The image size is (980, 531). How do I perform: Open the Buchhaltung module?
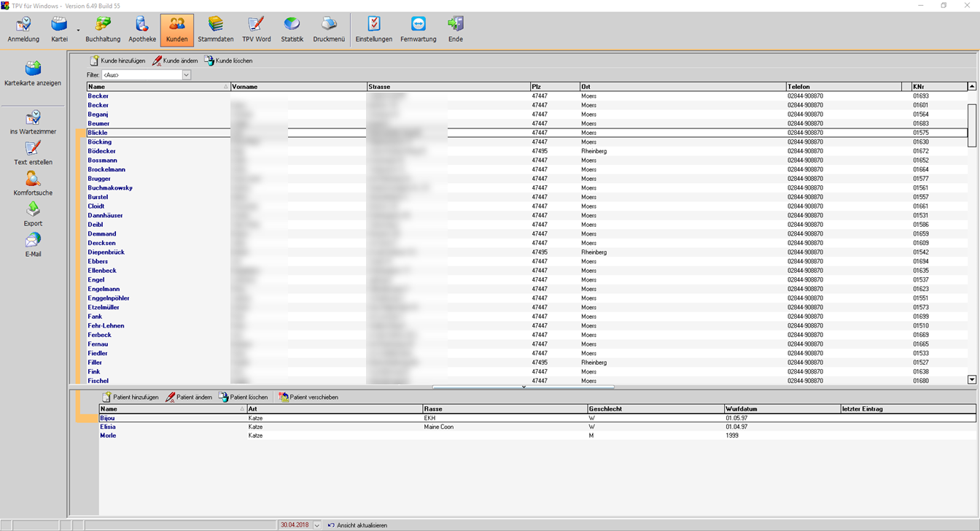click(x=103, y=30)
